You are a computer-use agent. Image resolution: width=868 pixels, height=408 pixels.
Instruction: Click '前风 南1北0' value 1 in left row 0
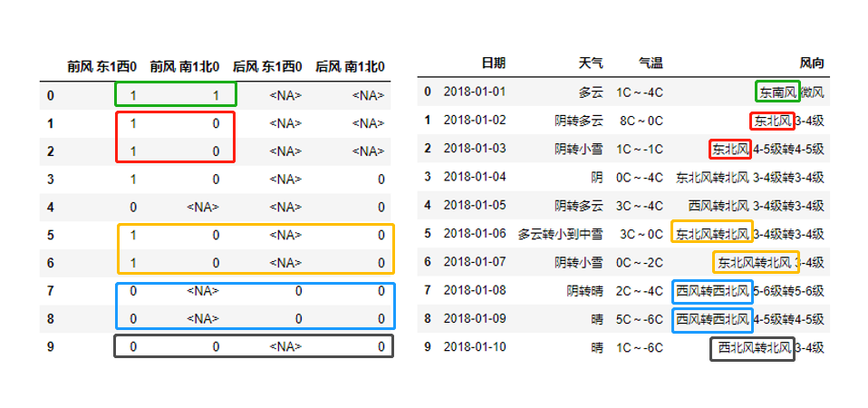tap(216, 96)
